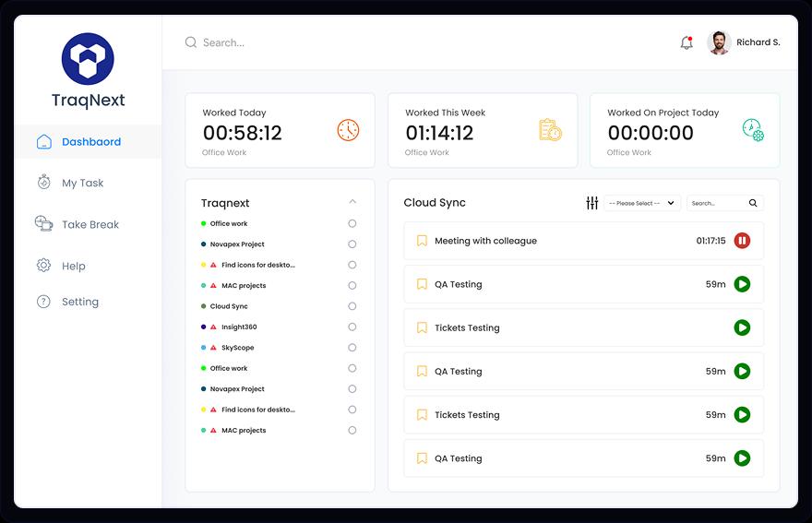Collapse the Traqnext project list
The image size is (812, 523).
coord(352,202)
